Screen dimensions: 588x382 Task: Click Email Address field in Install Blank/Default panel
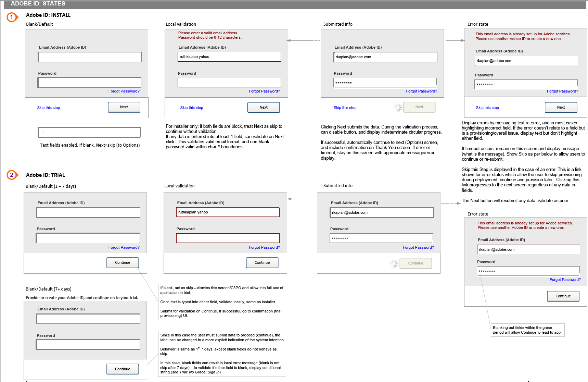click(90, 57)
